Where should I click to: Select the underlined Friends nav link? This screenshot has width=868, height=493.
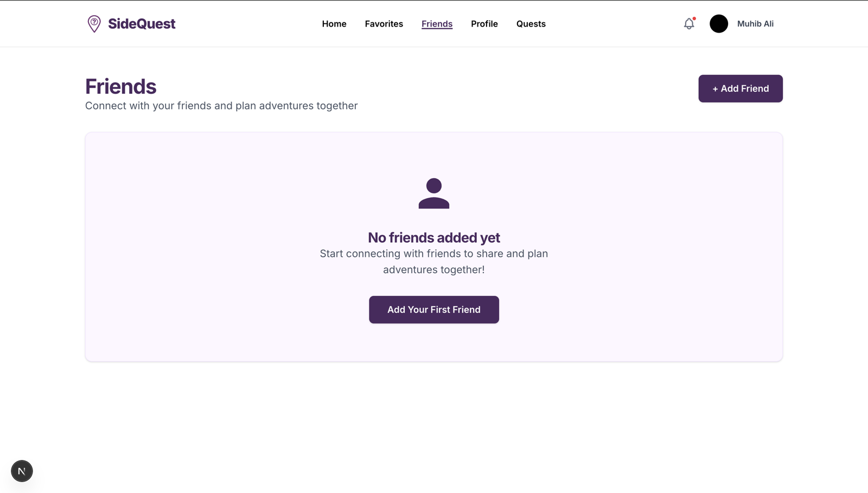[437, 24]
